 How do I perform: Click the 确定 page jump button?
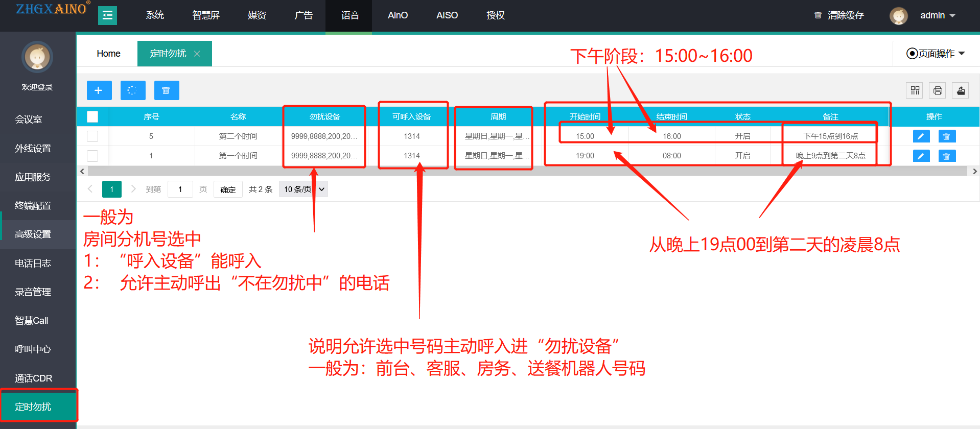pyautogui.click(x=228, y=189)
